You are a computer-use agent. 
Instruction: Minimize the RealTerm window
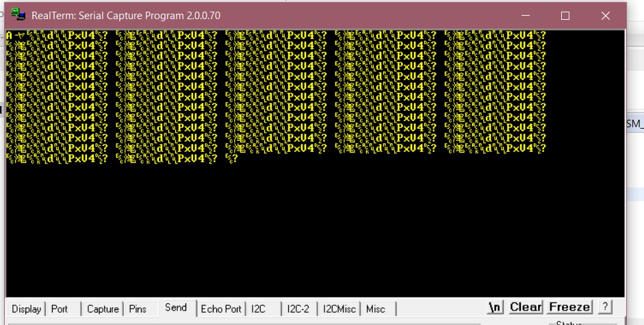(x=526, y=16)
